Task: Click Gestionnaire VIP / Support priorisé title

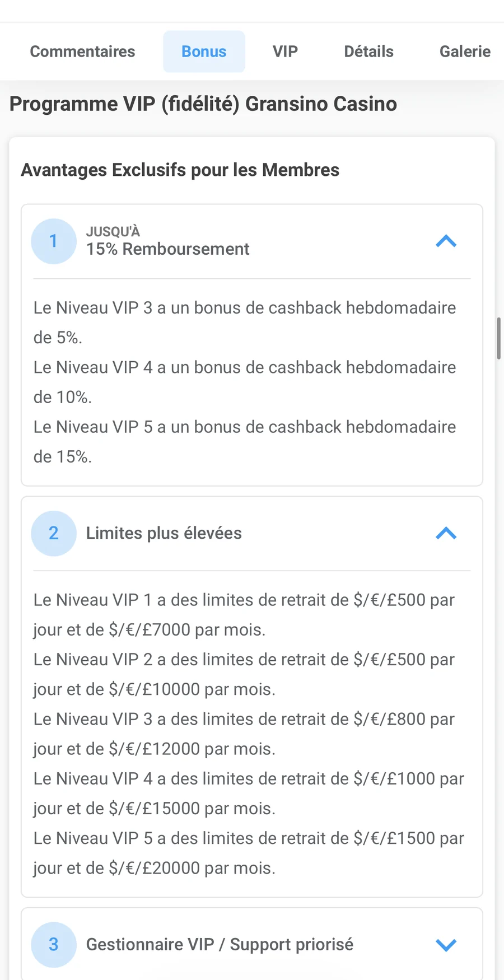Action: point(220,945)
